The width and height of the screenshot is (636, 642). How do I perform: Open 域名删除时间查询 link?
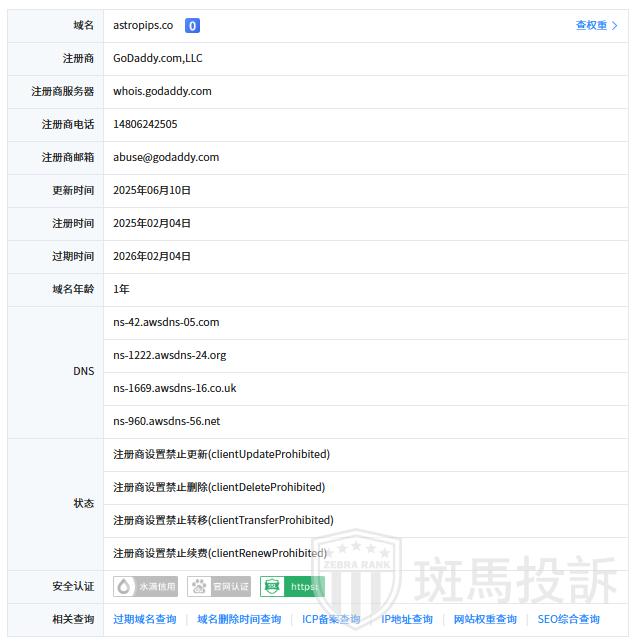point(239,620)
